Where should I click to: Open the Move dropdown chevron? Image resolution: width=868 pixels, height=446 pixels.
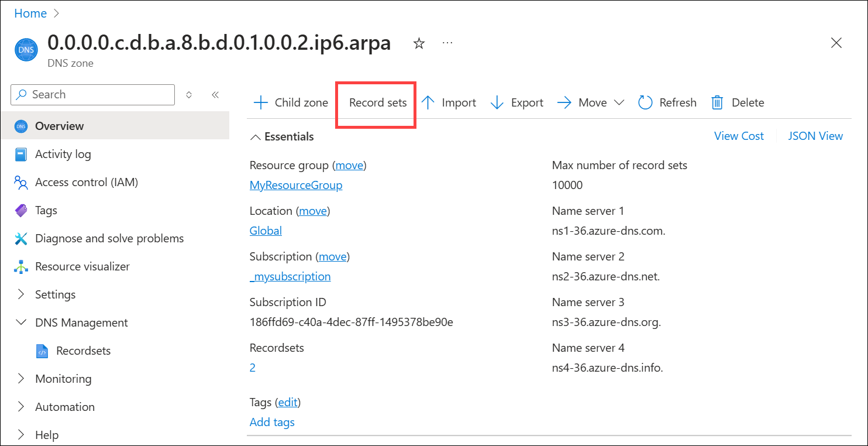(619, 103)
